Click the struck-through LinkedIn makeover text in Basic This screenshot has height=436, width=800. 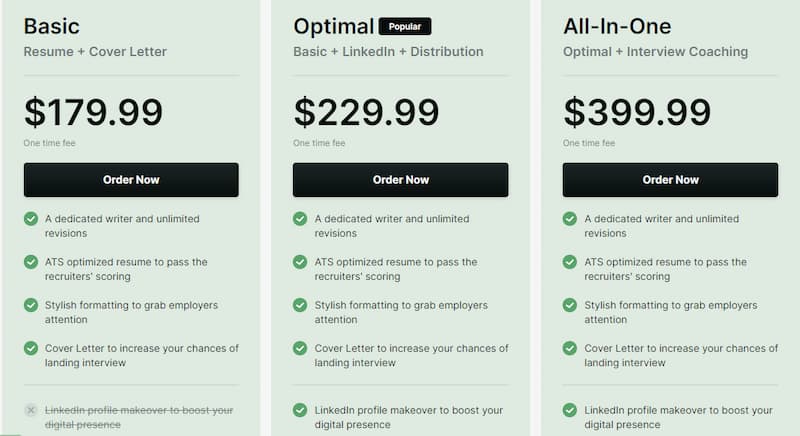139,417
